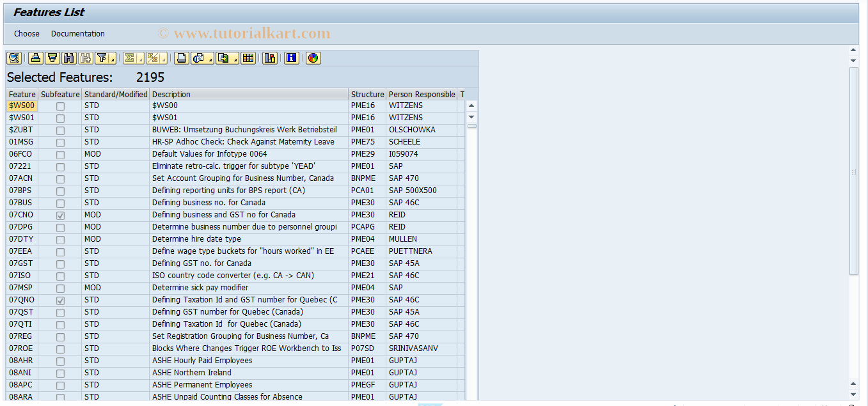Select feature cell $WS00
Screen dimensions: 868x406
pyautogui.click(x=22, y=105)
